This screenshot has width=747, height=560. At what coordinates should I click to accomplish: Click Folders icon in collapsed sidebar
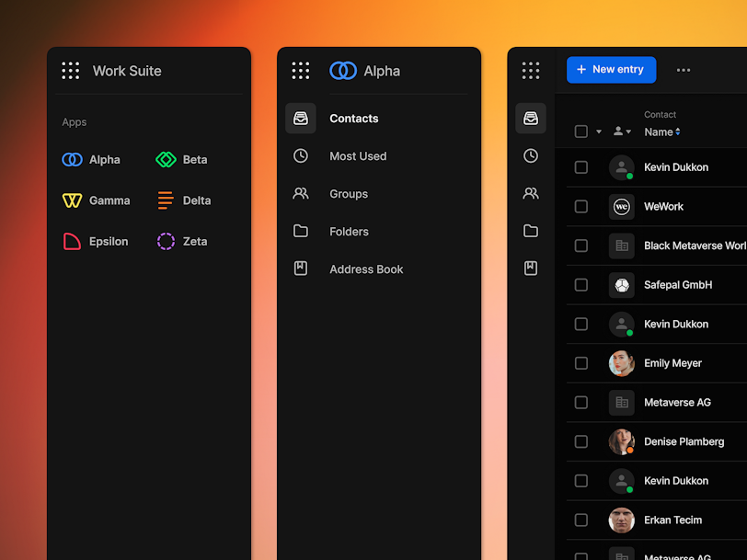(531, 231)
